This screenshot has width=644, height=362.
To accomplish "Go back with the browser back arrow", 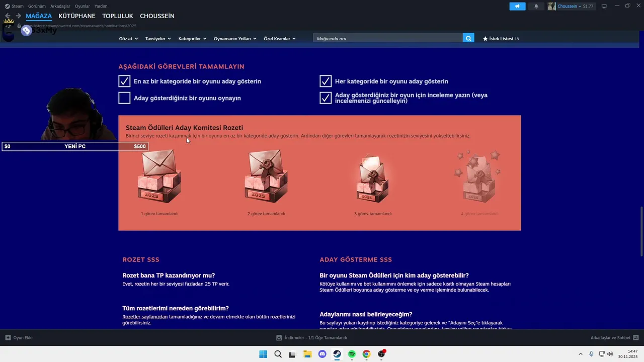I will [8, 16].
